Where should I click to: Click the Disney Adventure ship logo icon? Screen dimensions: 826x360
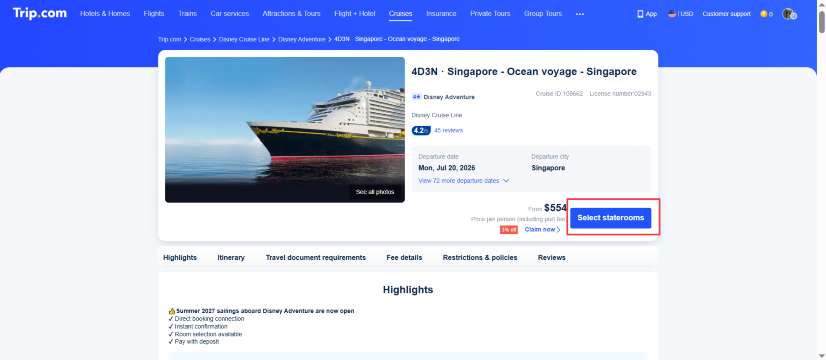click(x=416, y=97)
